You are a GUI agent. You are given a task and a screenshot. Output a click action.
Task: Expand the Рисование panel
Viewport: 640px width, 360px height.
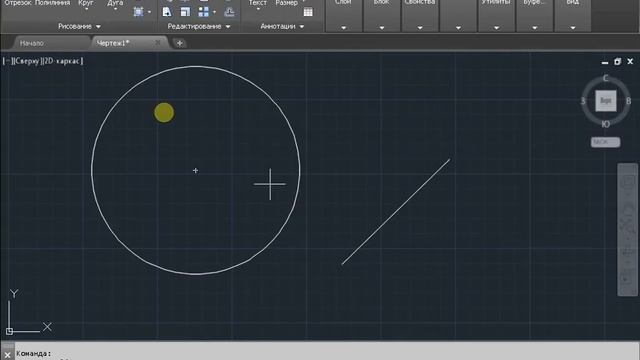click(x=79, y=27)
